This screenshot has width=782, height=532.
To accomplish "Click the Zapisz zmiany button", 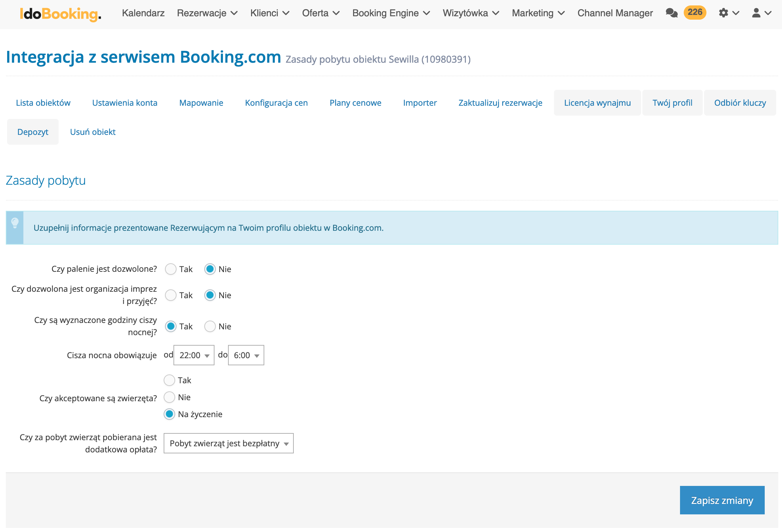I will pos(722,500).
